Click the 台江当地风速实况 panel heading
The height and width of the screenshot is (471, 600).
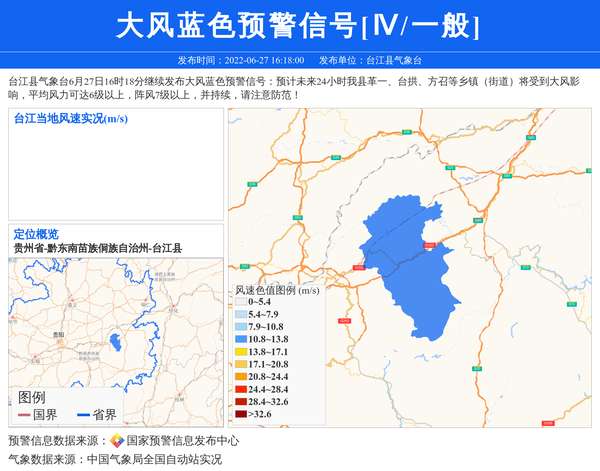(70, 119)
